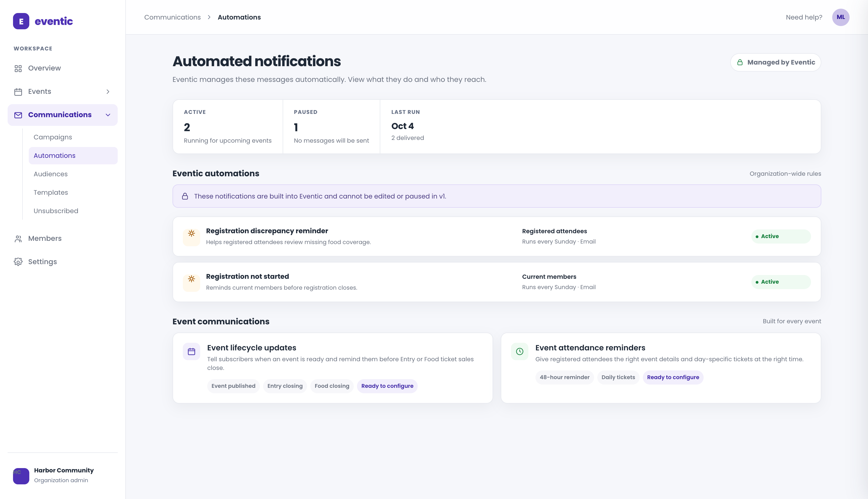Open the Members section
The width and height of the screenshot is (868, 499).
point(63,239)
